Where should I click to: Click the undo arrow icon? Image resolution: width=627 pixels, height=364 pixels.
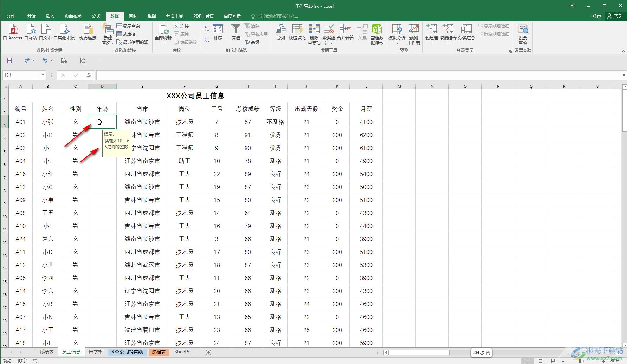tap(45, 60)
